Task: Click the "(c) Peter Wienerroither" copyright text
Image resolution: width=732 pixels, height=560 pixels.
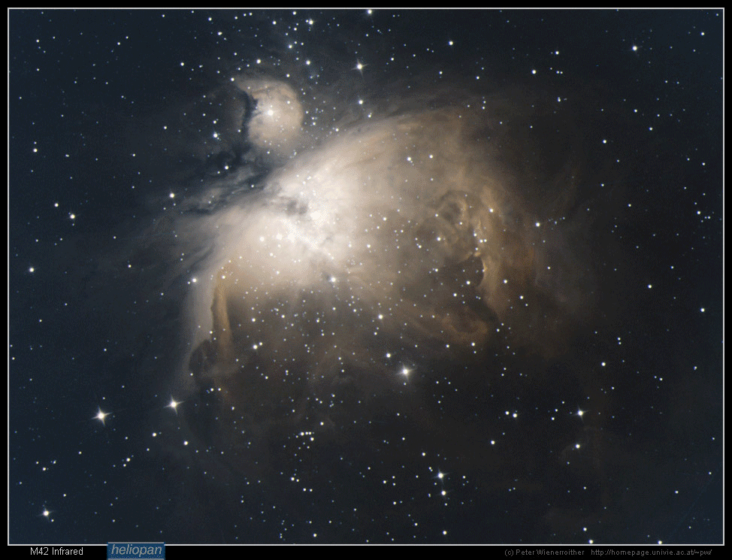Action: coord(544,552)
